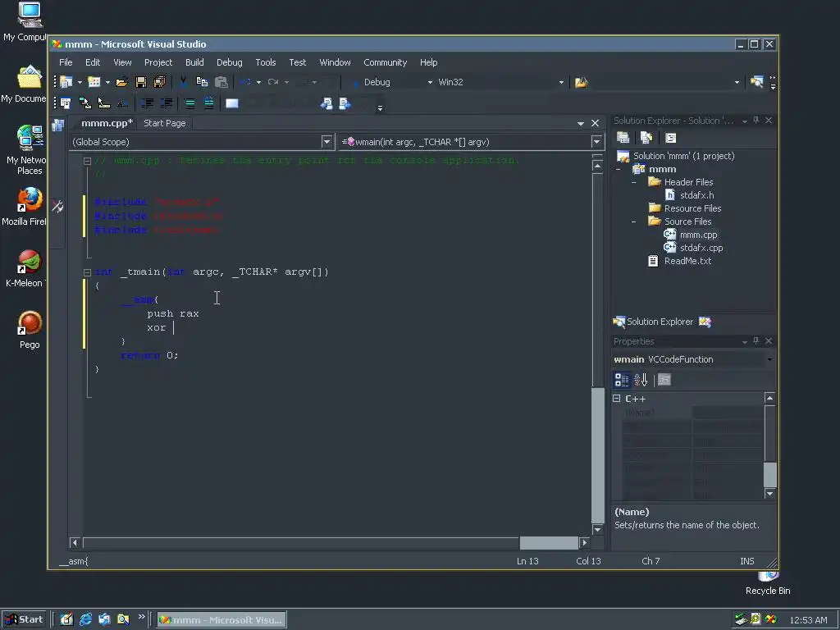
Task: Click the Display Parameter Info icon
Action: (84, 103)
